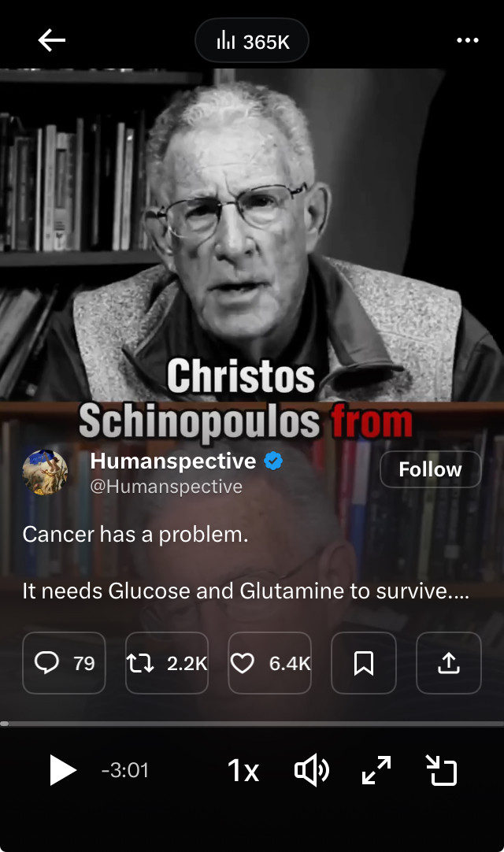Open replies with 79 comments
Viewport: 504px width, 852px height.
click(x=64, y=663)
